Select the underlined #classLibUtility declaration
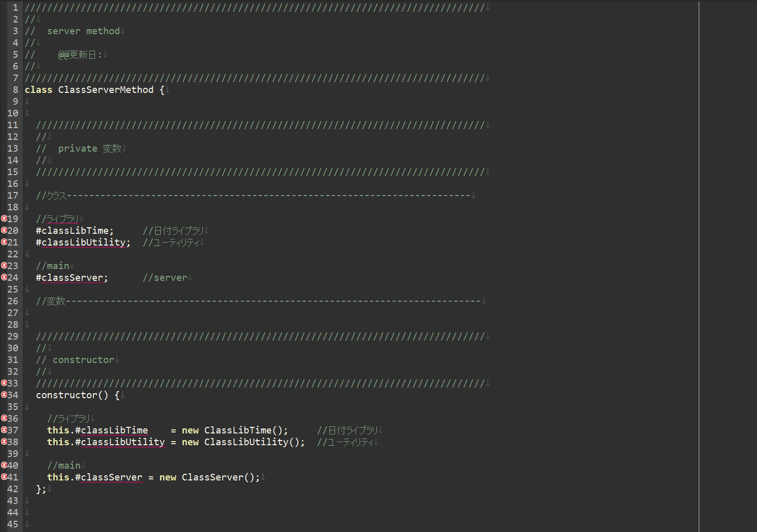This screenshot has height=532, width=757. pyautogui.click(x=82, y=242)
